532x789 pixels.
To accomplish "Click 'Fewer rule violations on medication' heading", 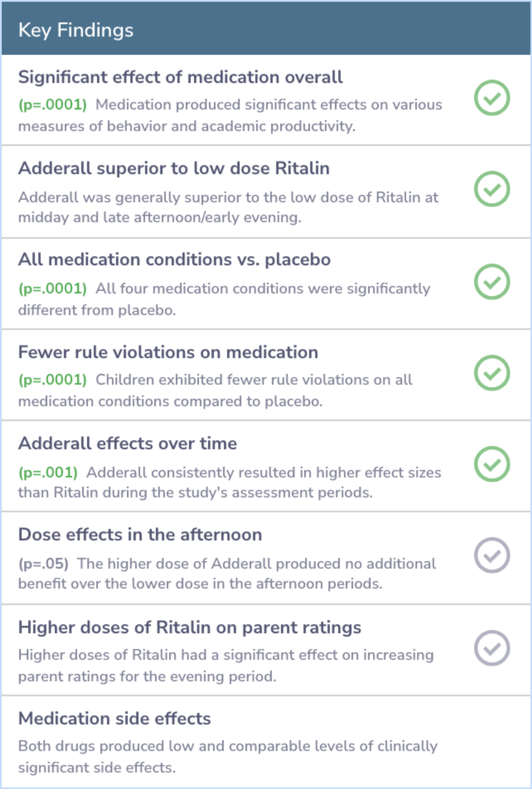I will point(168,352).
